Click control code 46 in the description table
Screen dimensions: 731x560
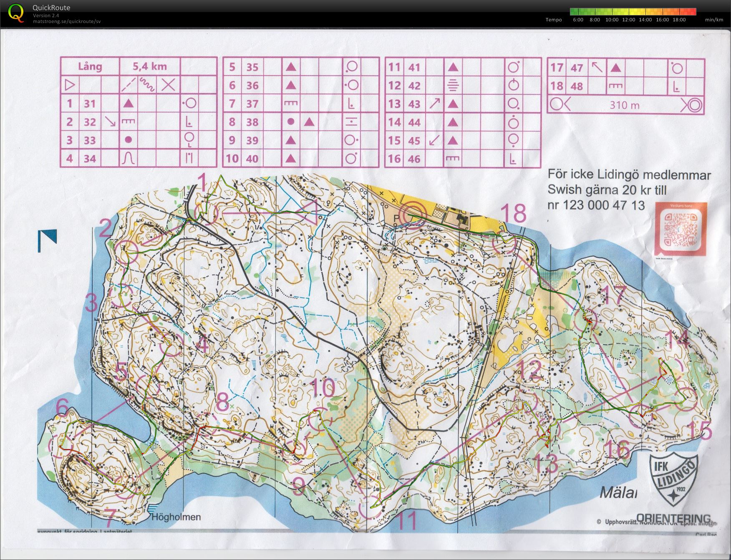coord(414,159)
